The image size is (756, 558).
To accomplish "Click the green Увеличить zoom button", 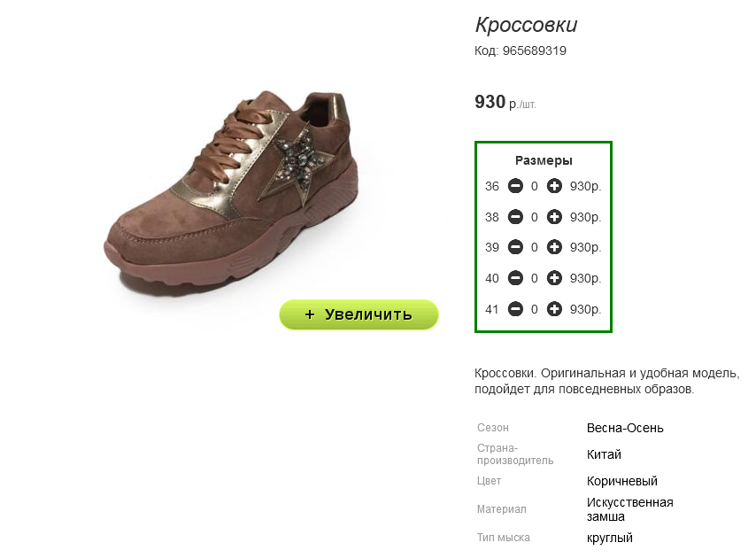I will coord(359,314).
